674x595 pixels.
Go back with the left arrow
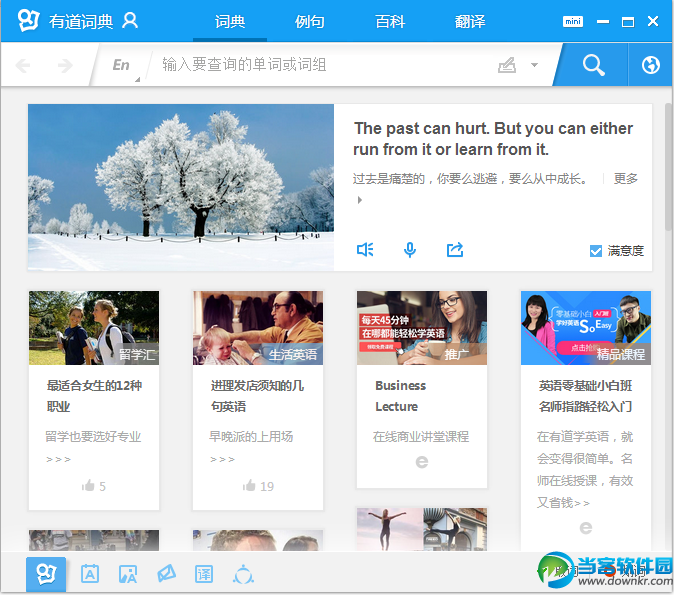[x=23, y=65]
